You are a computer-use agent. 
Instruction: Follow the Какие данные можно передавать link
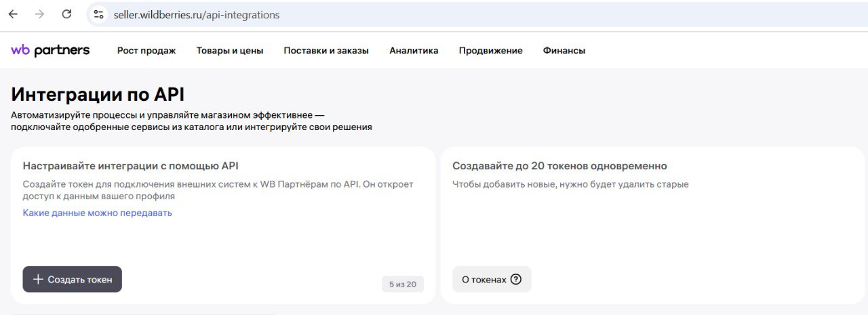98,213
